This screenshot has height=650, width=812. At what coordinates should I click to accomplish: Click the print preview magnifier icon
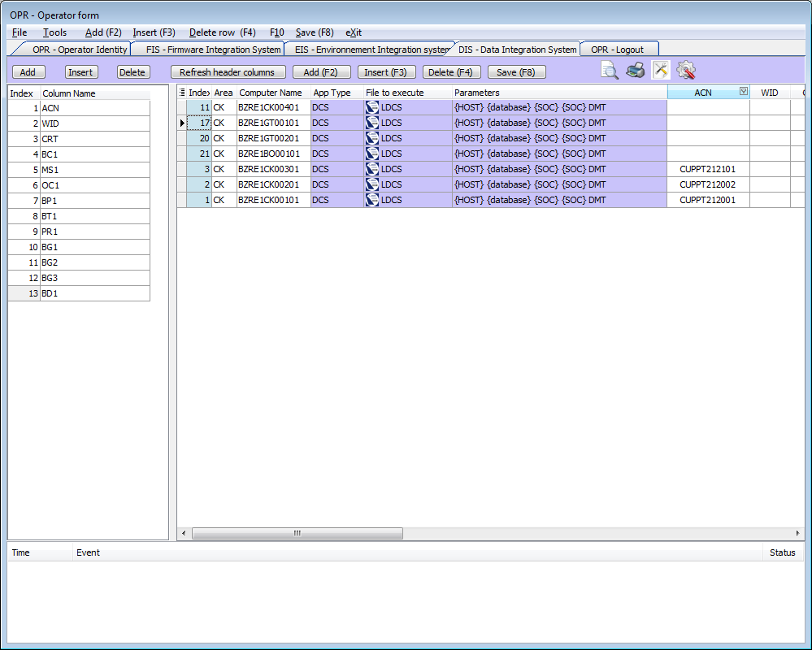tap(610, 71)
